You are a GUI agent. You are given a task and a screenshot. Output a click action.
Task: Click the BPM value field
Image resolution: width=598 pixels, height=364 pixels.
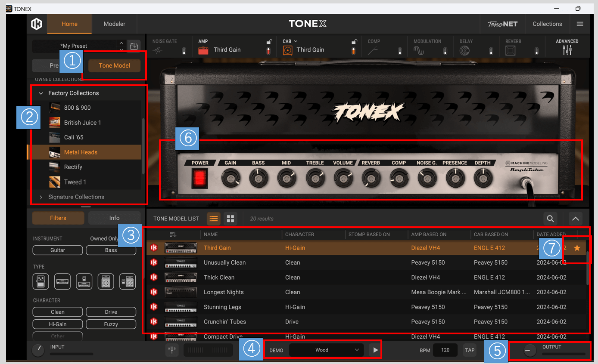click(445, 350)
